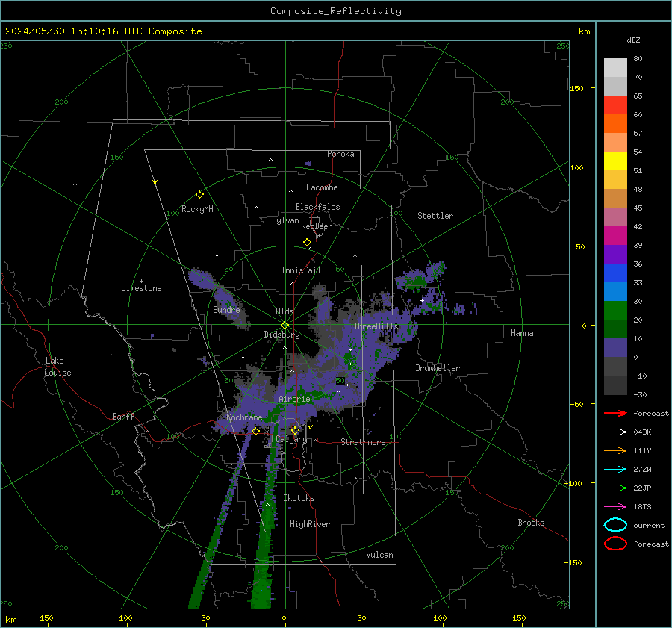The height and width of the screenshot is (628, 672).
Task: Click the Sylvan label
Action: (285, 220)
